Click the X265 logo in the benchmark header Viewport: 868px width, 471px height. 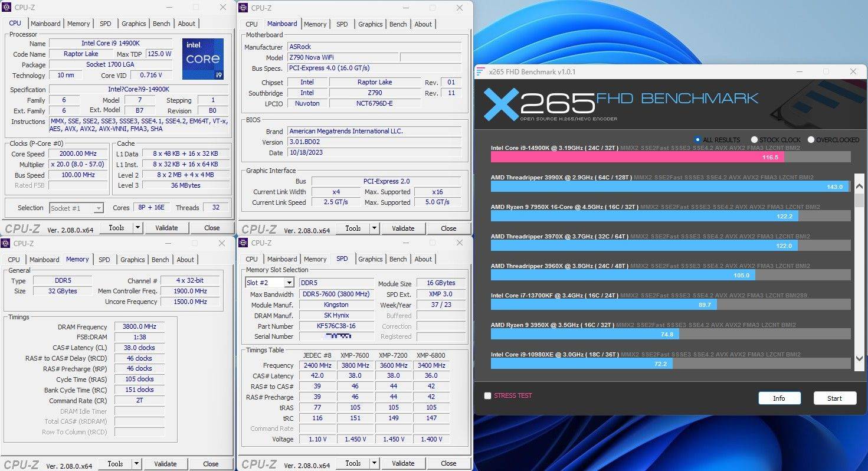click(x=538, y=103)
